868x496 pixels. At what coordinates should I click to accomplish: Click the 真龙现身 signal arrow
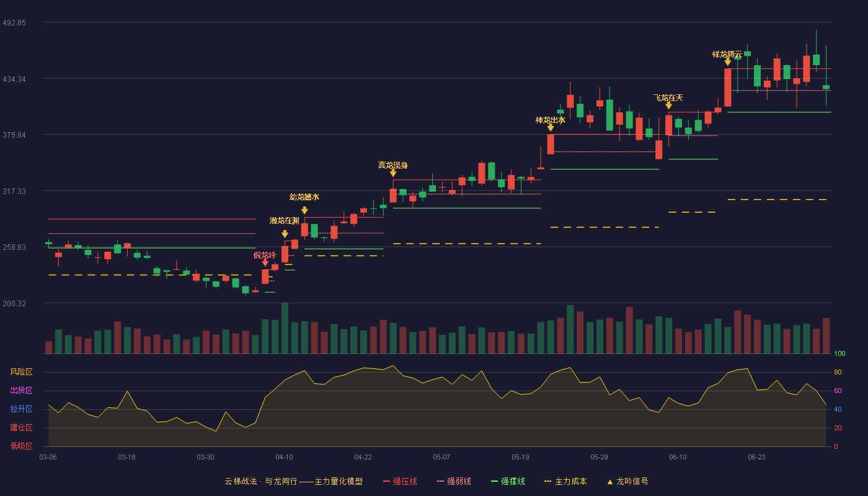click(393, 173)
